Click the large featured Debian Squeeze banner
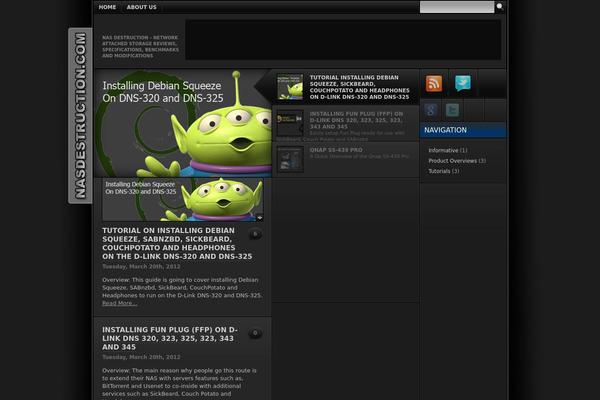The height and width of the screenshot is (400, 600). (x=183, y=123)
